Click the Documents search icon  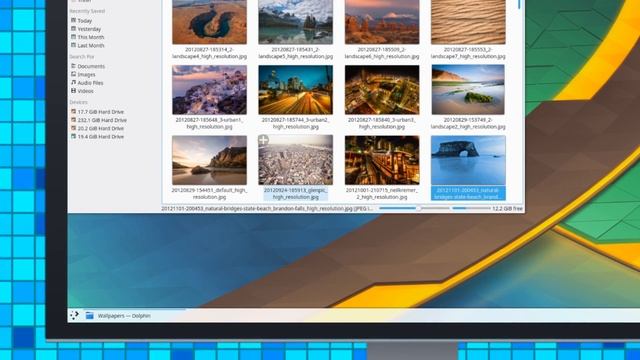[73, 66]
